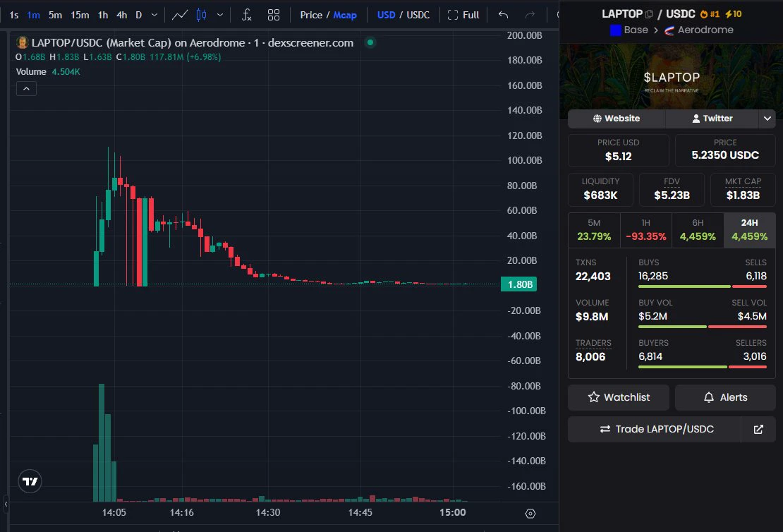This screenshot has width=783, height=532.
Task: Switch to 15m timeframe
Action: [x=80, y=15]
